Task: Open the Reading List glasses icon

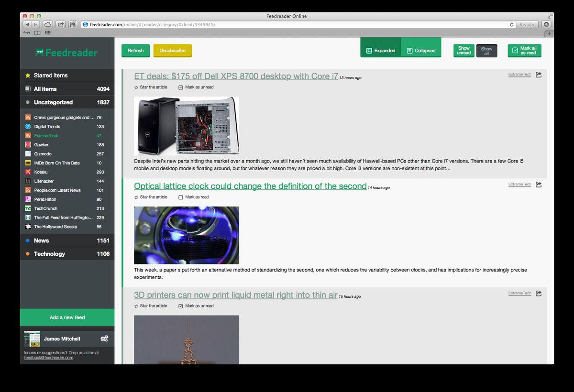Action: pos(27,33)
